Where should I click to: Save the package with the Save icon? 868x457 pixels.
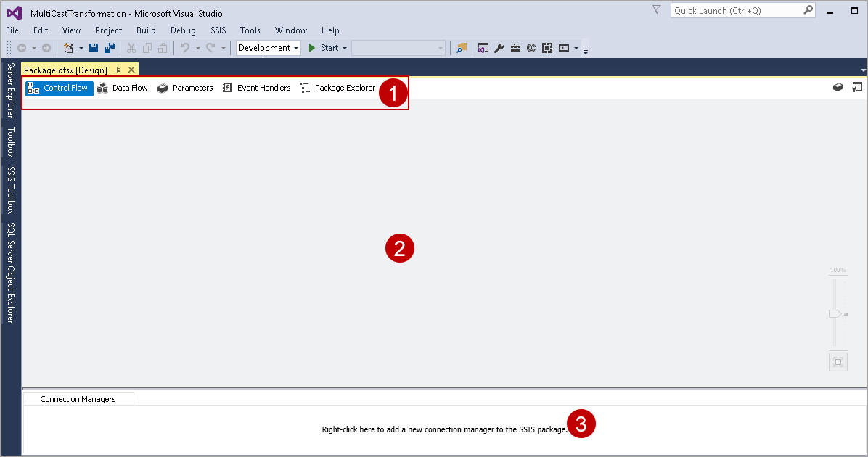(x=94, y=48)
